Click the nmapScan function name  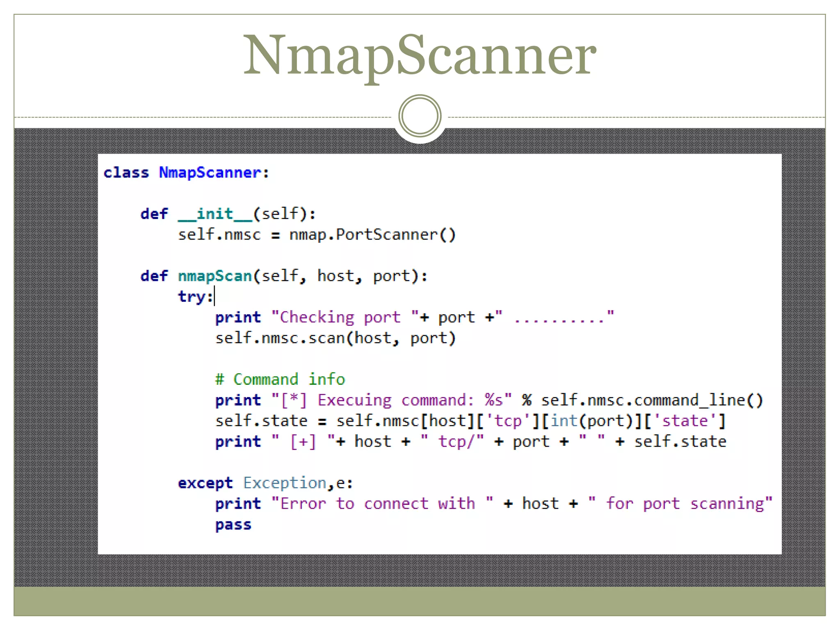(215, 276)
